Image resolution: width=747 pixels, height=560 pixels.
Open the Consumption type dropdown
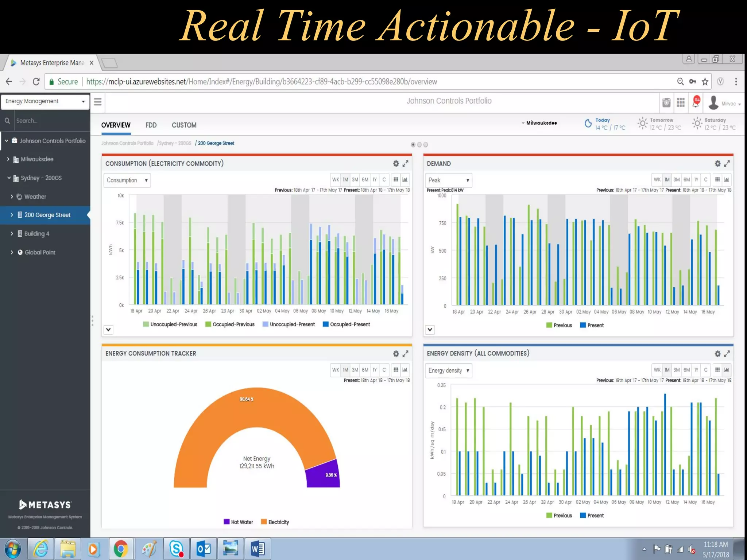pos(127,180)
